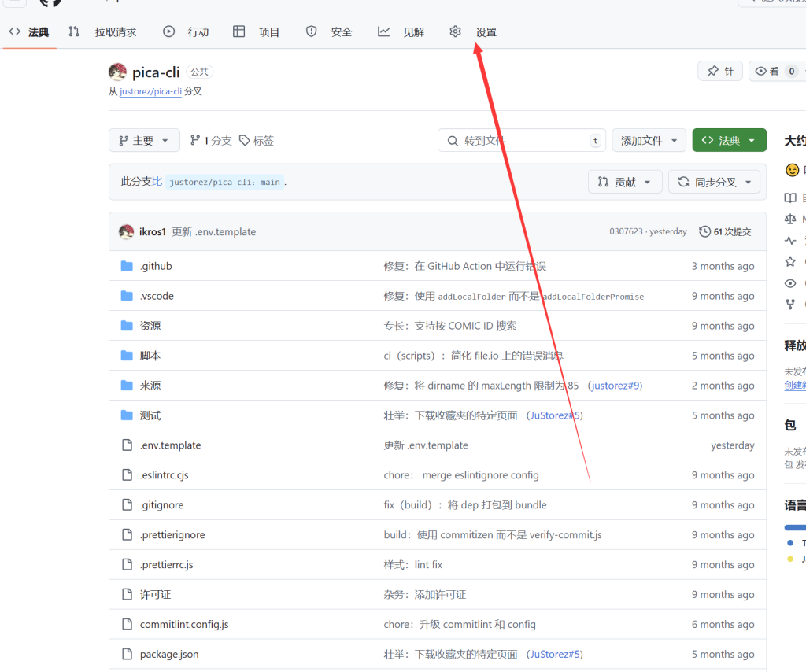Open the 行动 tab
The height and width of the screenshot is (672, 806).
[186, 31]
